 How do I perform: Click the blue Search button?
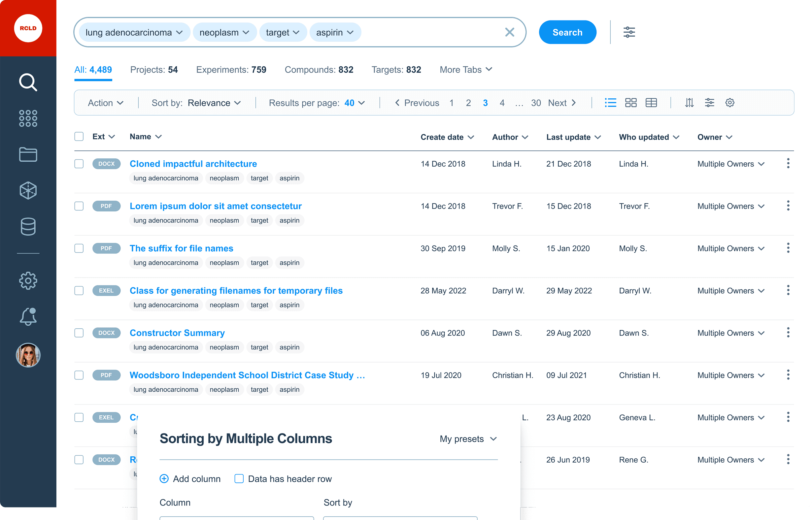[567, 32]
